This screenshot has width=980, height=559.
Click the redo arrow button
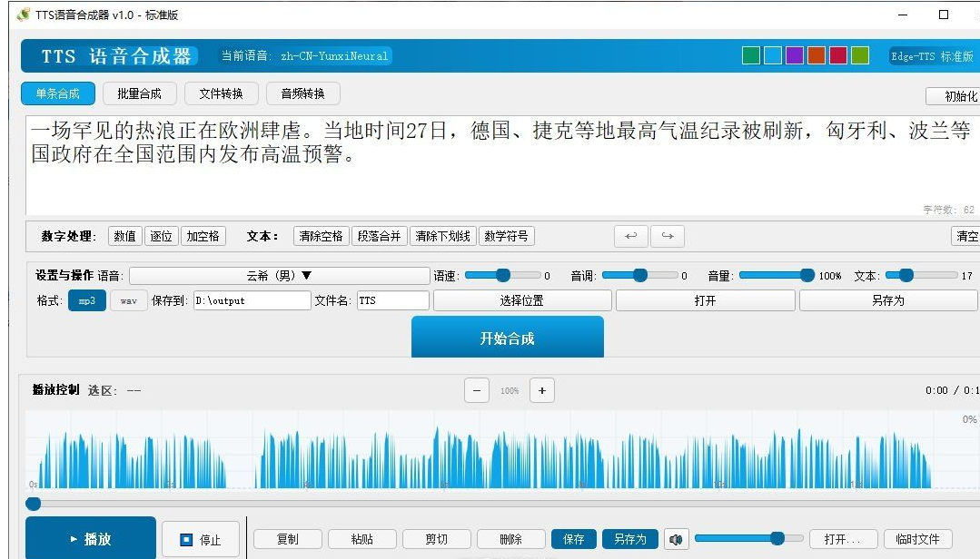(668, 236)
